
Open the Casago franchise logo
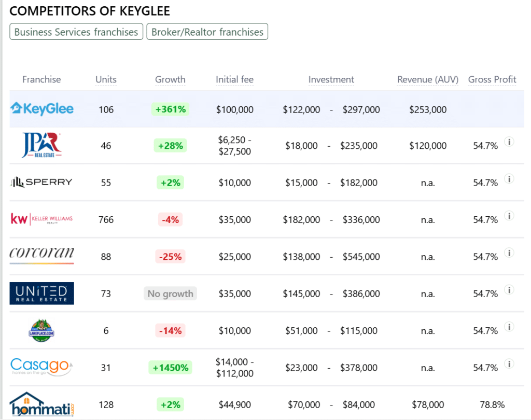41,367
